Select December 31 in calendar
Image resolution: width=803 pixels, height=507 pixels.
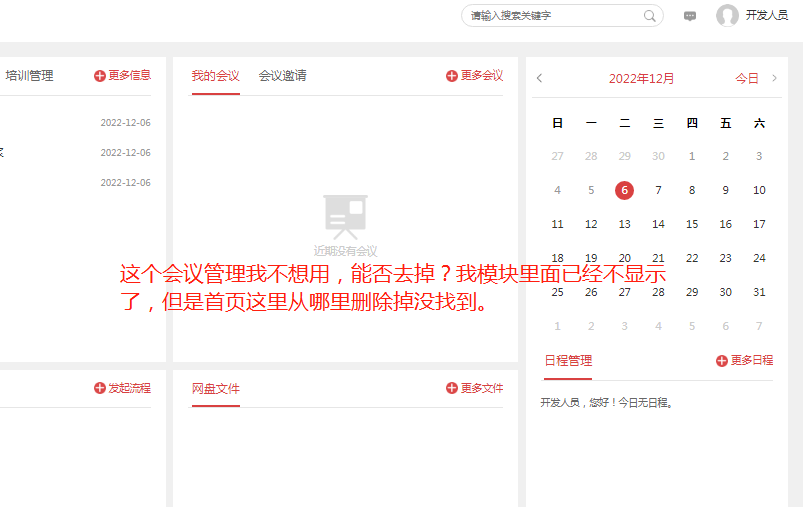tap(759, 292)
